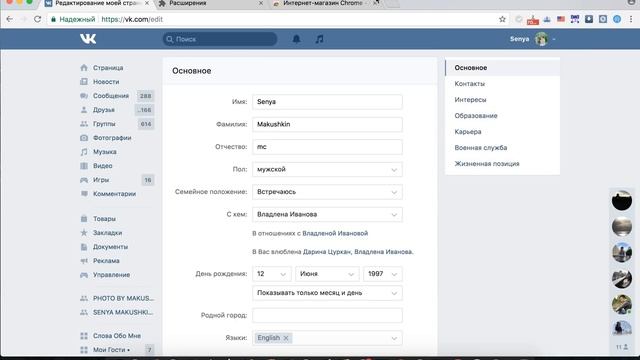Select Карьера section

[x=502, y=131]
